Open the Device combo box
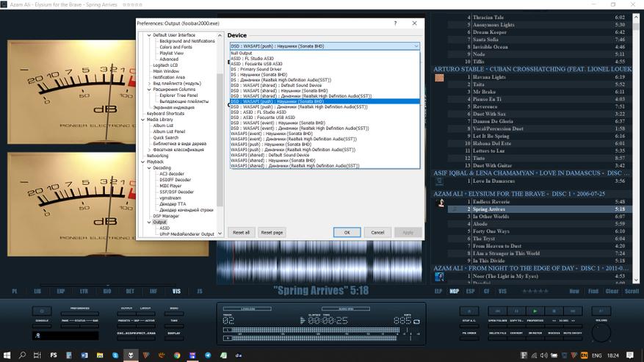 tap(325, 46)
